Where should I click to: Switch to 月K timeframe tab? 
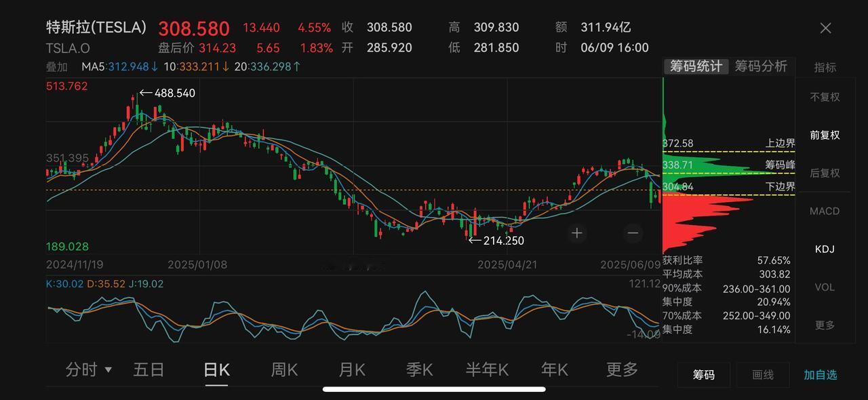(x=352, y=369)
